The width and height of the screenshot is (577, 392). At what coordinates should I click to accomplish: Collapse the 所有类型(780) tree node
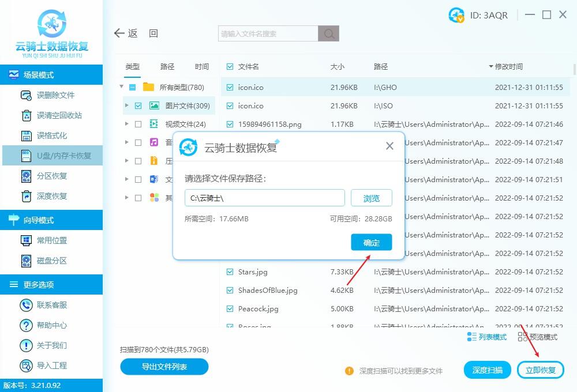pyautogui.click(x=121, y=86)
